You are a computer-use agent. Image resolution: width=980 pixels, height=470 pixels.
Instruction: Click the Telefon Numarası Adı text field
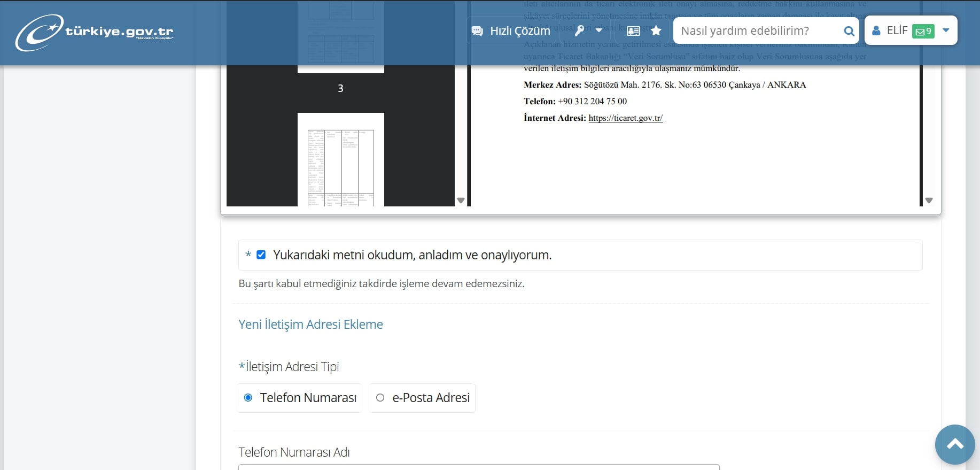click(x=479, y=467)
